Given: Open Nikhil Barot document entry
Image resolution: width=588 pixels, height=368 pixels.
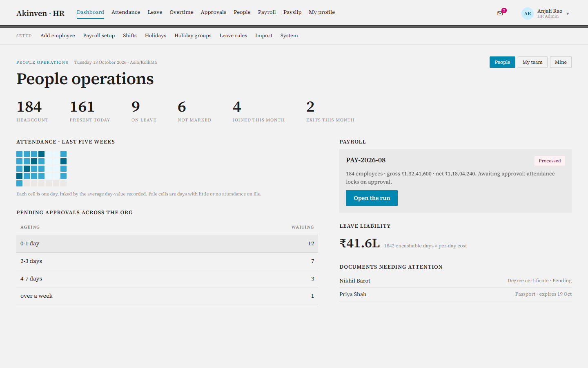Looking at the screenshot, I should click(455, 281).
